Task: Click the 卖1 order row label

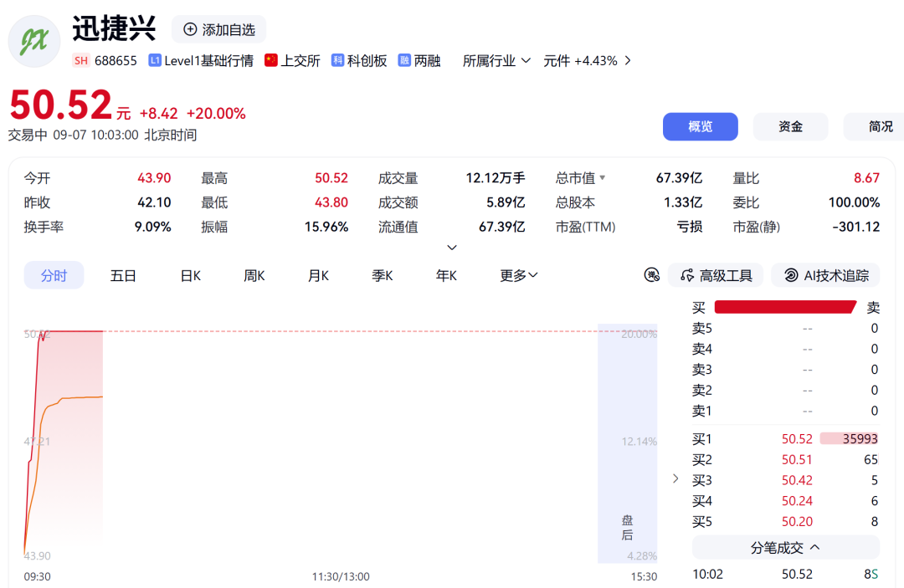Action: pos(701,412)
